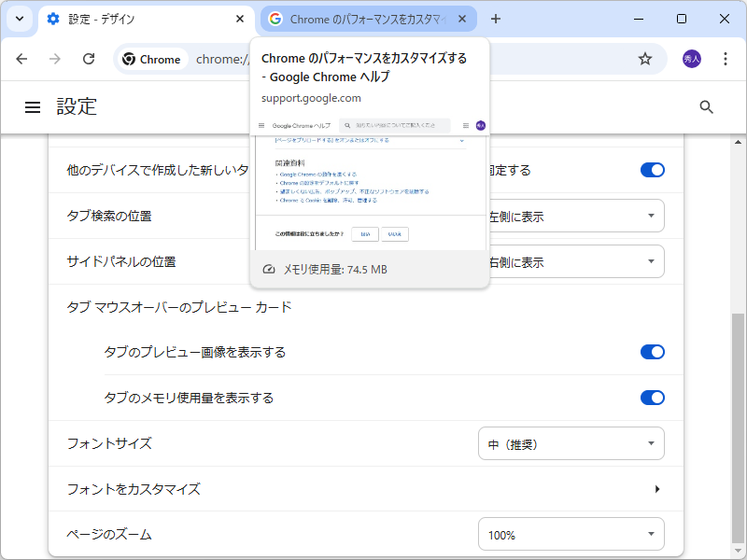This screenshot has height=560, width=747.
Task: Click はい in the feedback prompt
Action: tap(365, 234)
